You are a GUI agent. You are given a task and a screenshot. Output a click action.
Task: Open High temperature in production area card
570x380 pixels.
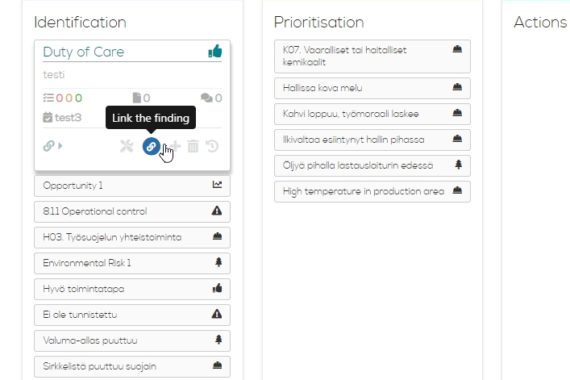coord(372,191)
